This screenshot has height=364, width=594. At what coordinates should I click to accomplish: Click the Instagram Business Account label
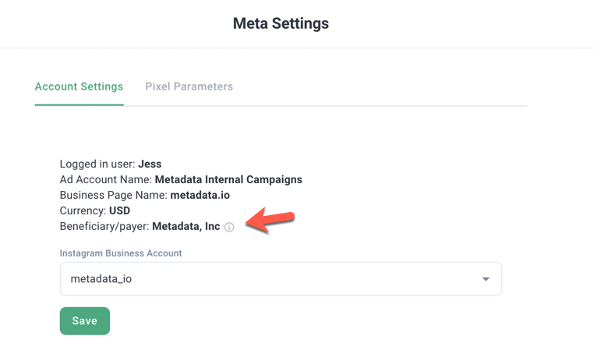tap(121, 253)
